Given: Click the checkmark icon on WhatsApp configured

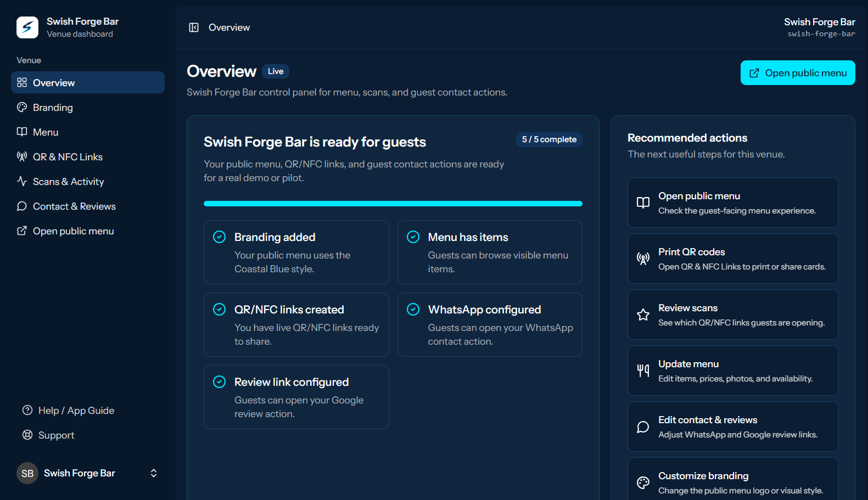Looking at the screenshot, I should (x=413, y=309).
